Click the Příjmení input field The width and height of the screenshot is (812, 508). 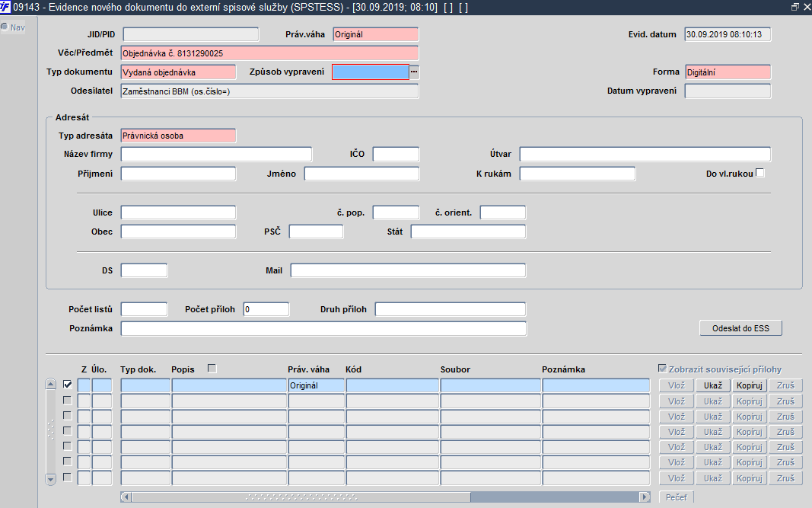(x=178, y=174)
